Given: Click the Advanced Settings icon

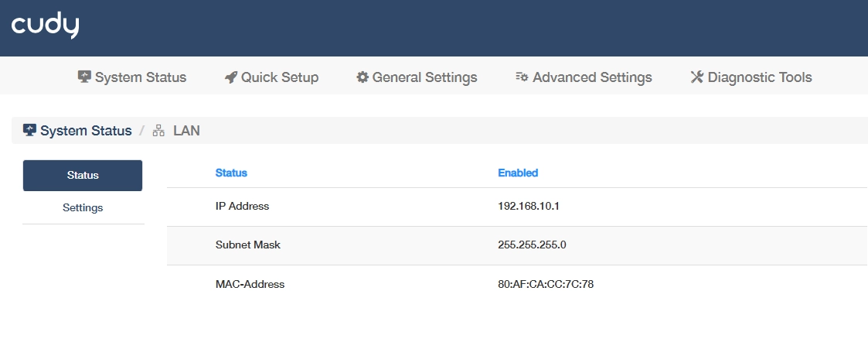Looking at the screenshot, I should [x=522, y=77].
